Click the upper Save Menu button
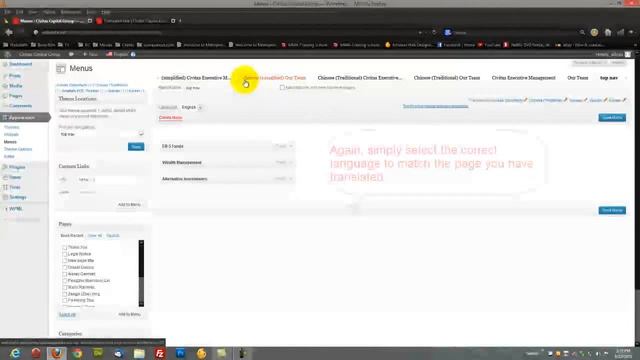This screenshot has height=360, width=640. pyautogui.click(x=612, y=118)
